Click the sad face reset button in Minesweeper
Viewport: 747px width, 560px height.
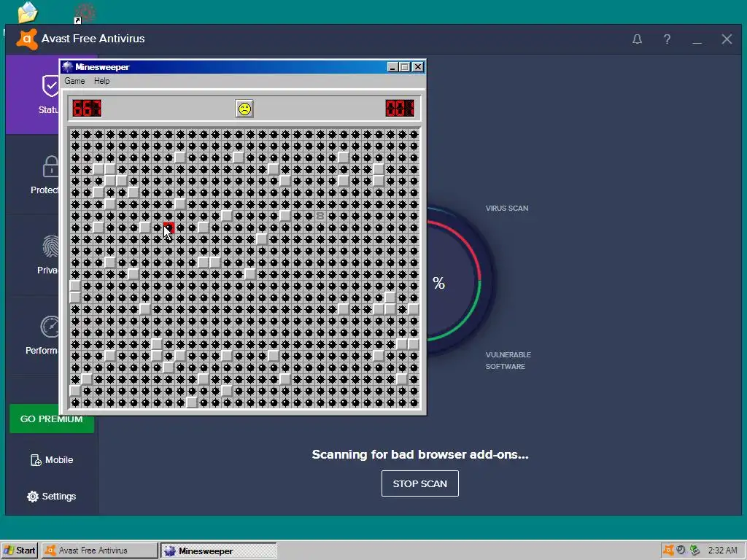coord(244,109)
